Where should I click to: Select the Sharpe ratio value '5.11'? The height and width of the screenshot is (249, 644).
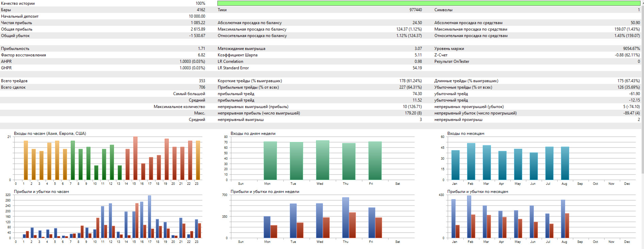[418, 55]
